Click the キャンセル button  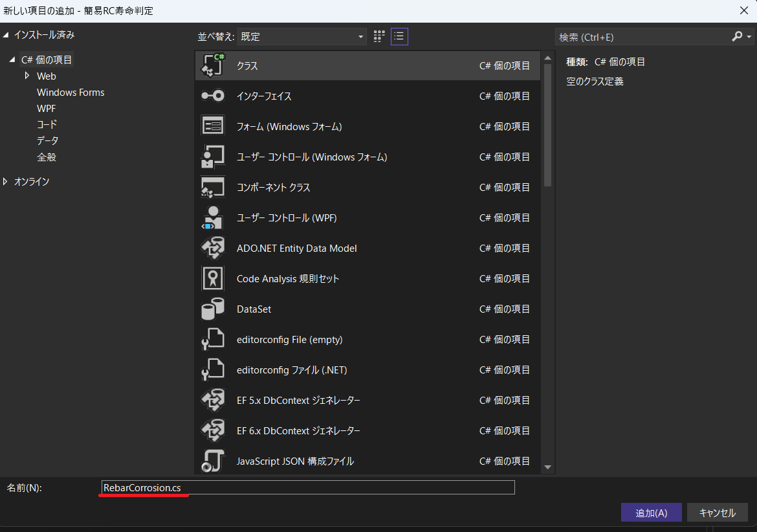717,513
